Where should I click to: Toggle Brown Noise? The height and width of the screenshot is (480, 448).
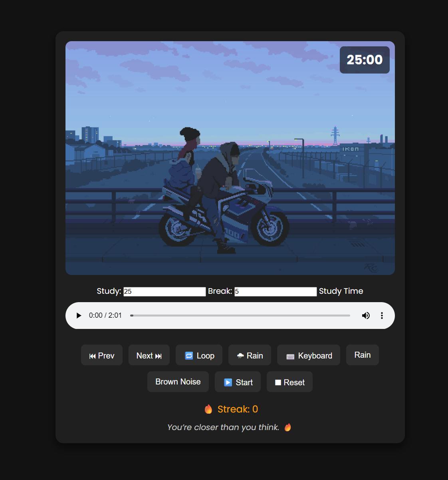(x=178, y=382)
